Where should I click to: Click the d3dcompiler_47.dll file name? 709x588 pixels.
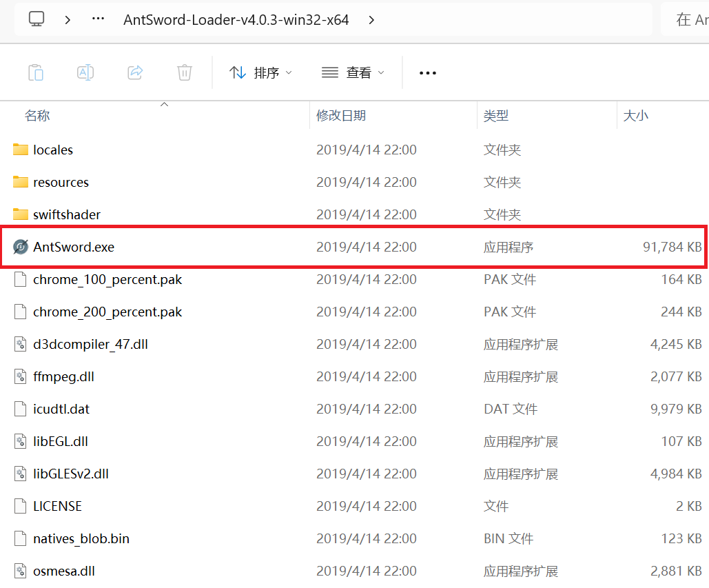[x=90, y=344]
